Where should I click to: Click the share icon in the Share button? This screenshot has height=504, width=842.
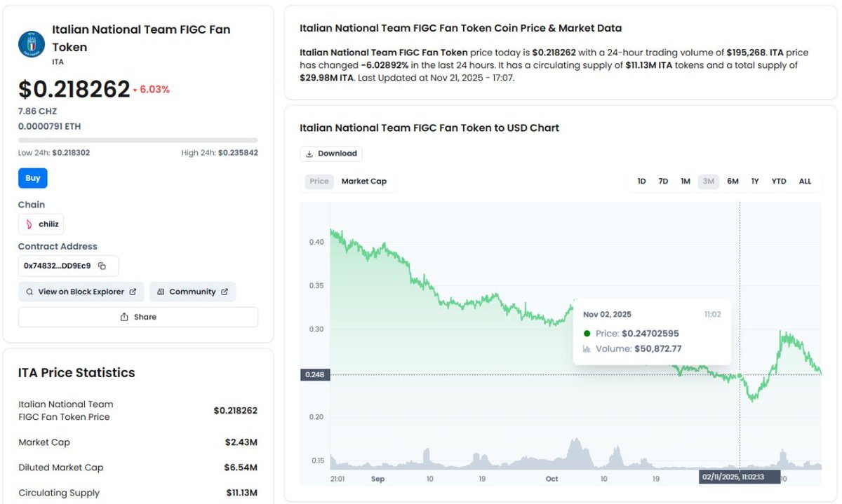pos(124,317)
